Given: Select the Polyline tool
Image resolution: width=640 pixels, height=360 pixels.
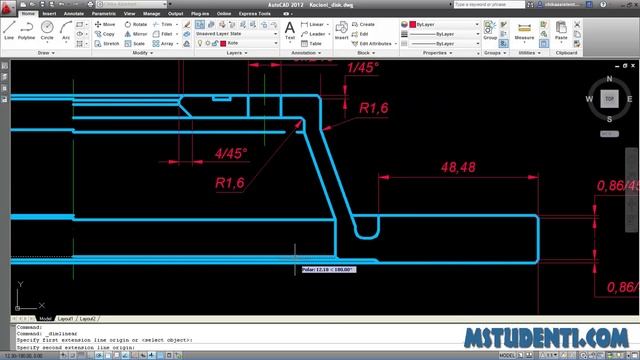Looking at the screenshot, I should [x=27, y=31].
